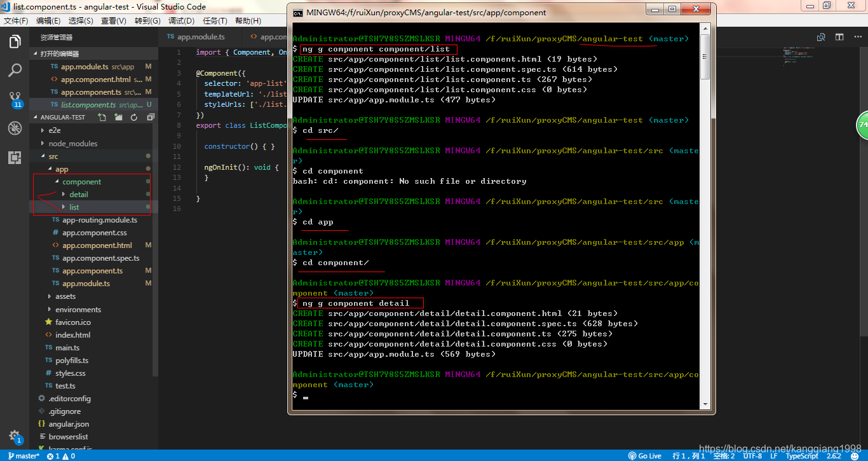868x461 pixels.
Task: Expand the assets folder
Action: pyautogui.click(x=65, y=296)
